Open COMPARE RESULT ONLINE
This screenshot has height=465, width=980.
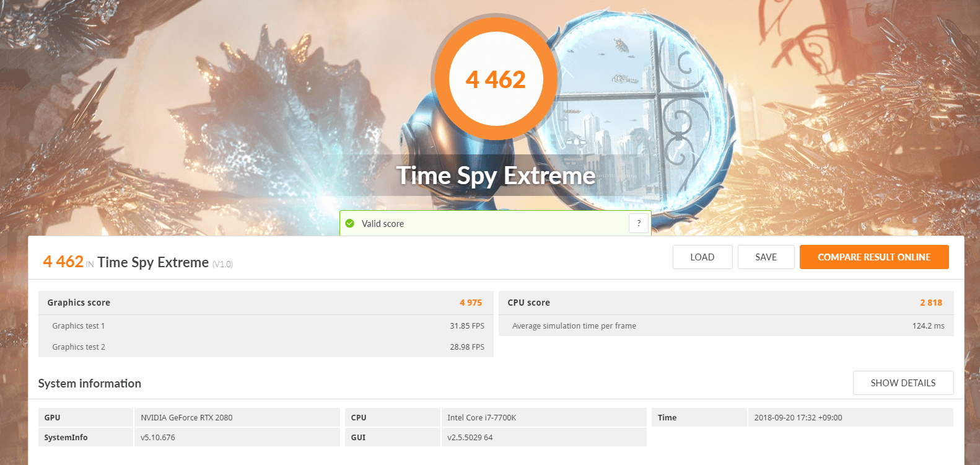(x=874, y=257)
